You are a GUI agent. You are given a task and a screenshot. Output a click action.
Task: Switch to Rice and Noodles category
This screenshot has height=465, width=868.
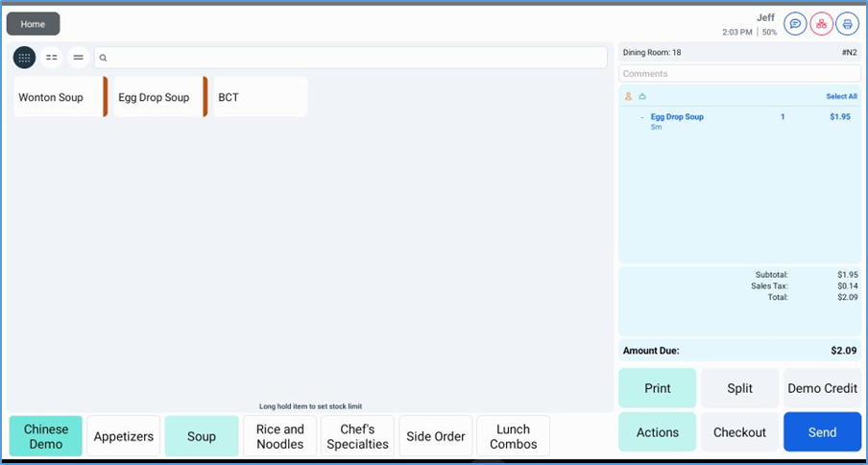click(280, 436)
